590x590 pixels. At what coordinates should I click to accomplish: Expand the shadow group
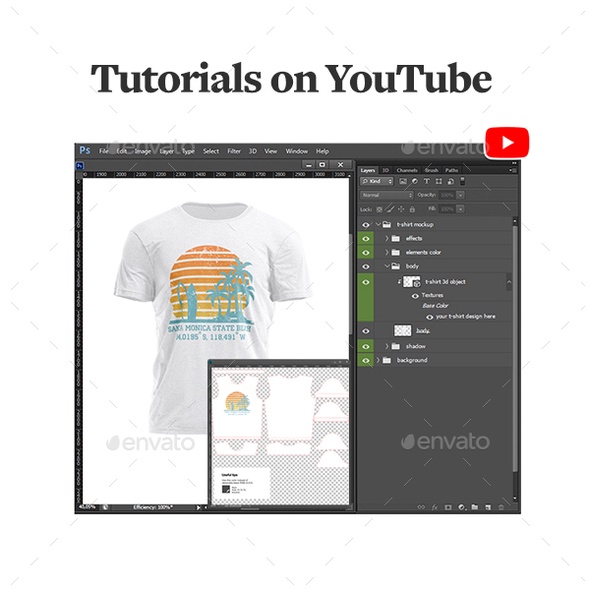click(x=386, y=346)
